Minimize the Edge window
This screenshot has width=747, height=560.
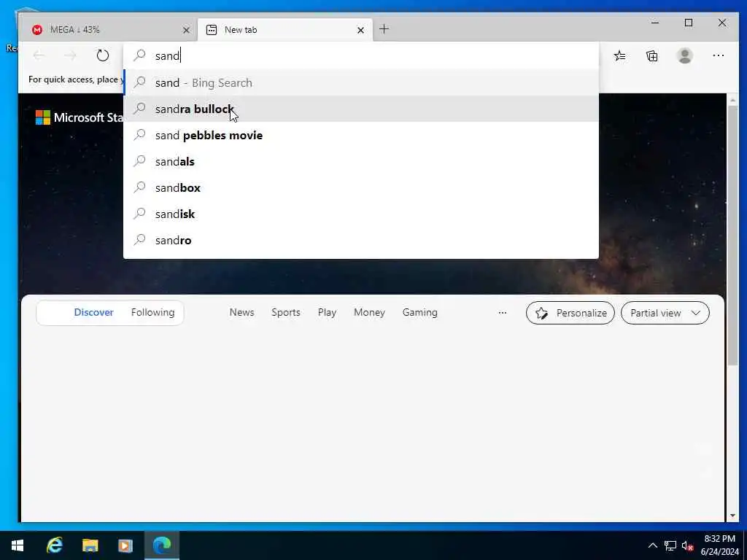click(655, 23)
